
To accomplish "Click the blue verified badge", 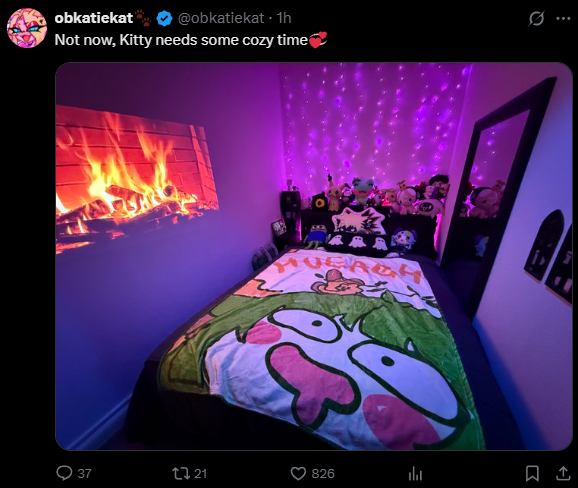I will [164, 18].
